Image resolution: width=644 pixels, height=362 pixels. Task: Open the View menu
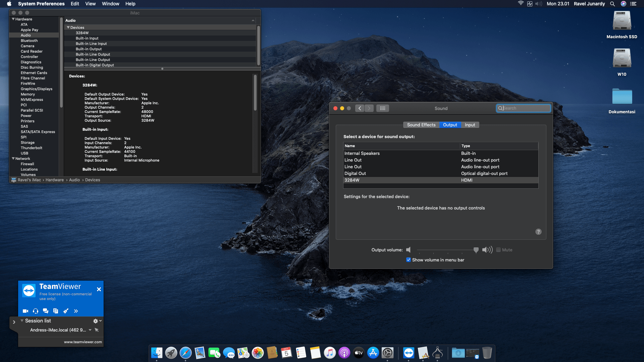(91, 4)
